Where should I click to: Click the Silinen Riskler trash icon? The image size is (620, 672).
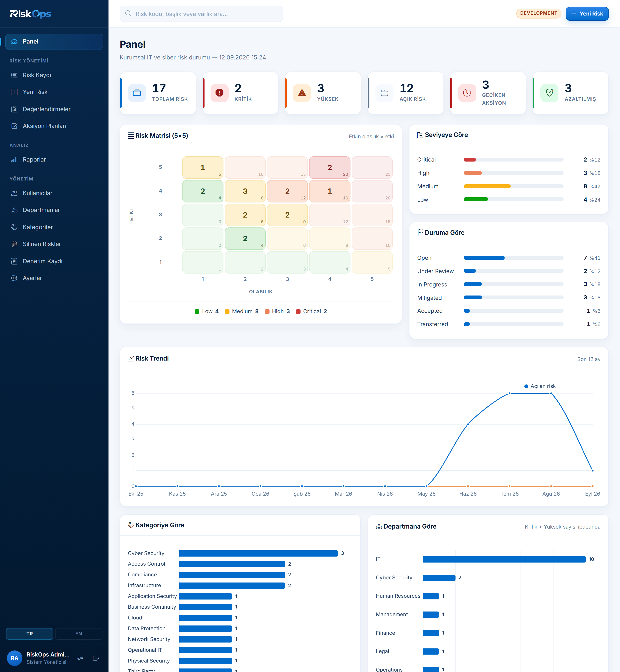click(14, 244)
